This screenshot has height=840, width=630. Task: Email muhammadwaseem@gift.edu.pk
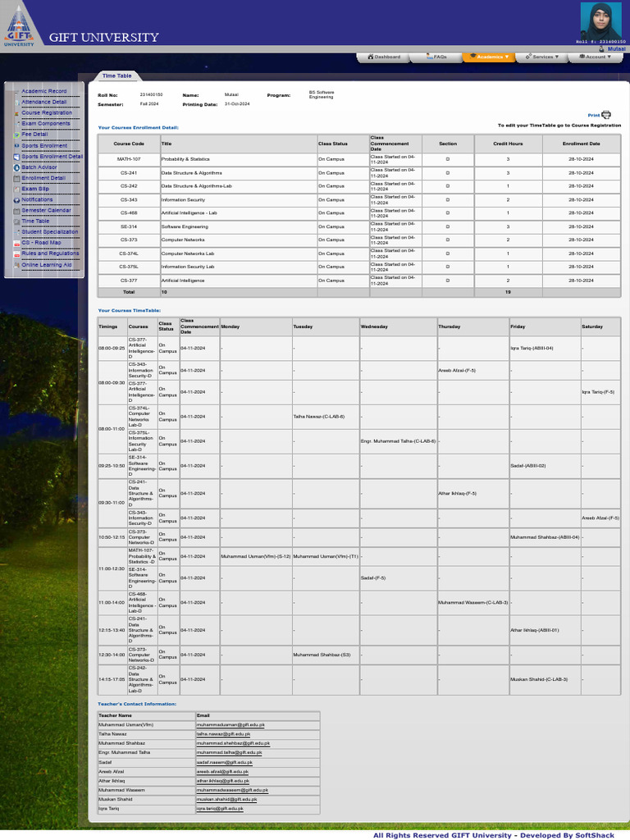point(232,790)
